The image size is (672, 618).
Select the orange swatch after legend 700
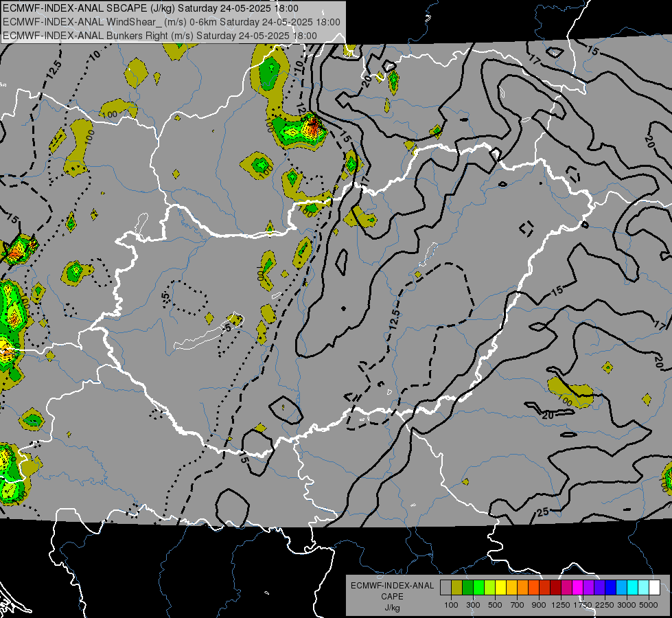pos(522,587)
